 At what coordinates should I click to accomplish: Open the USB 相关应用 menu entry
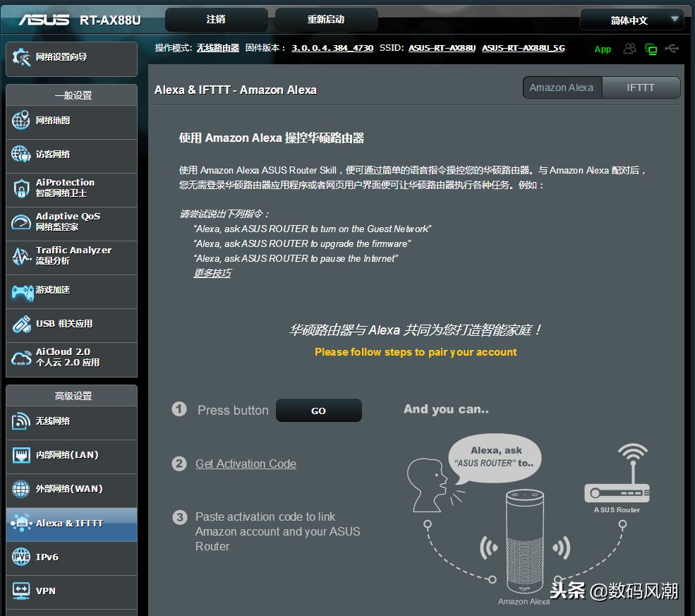[72, 325]
